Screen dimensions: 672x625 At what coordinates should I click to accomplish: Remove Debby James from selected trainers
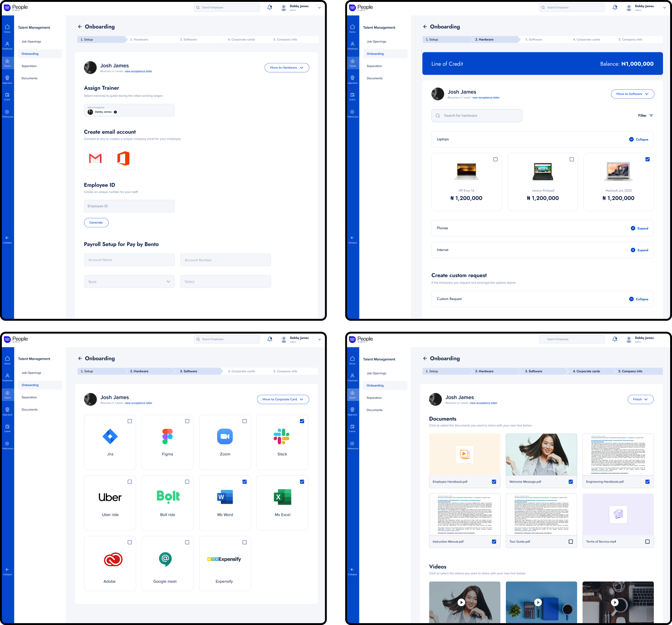pos(115,112)
